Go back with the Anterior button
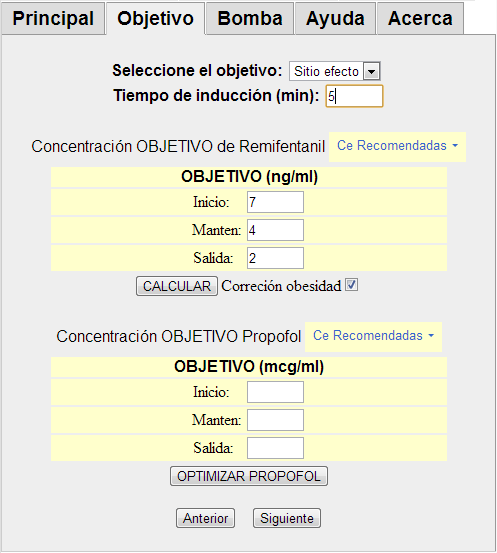 point(205,518)
